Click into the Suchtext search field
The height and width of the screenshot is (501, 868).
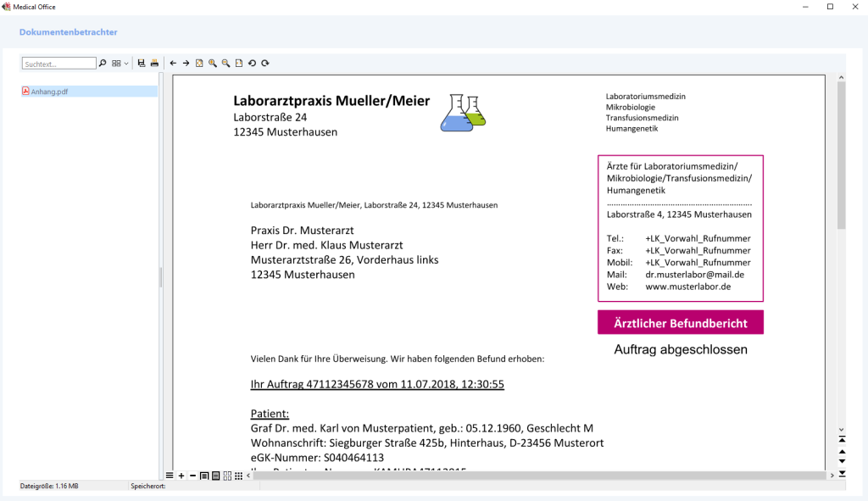pyautogui.click(x=59, y=64)
